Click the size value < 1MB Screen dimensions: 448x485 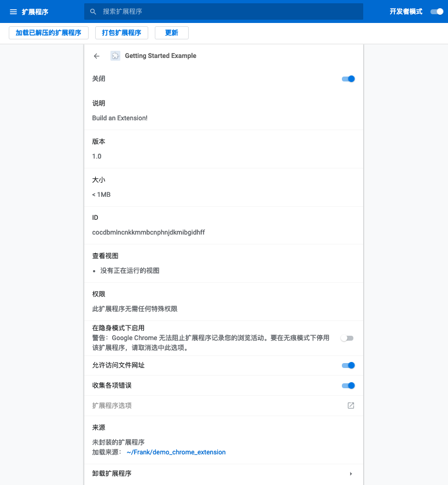tap(101, 195)
